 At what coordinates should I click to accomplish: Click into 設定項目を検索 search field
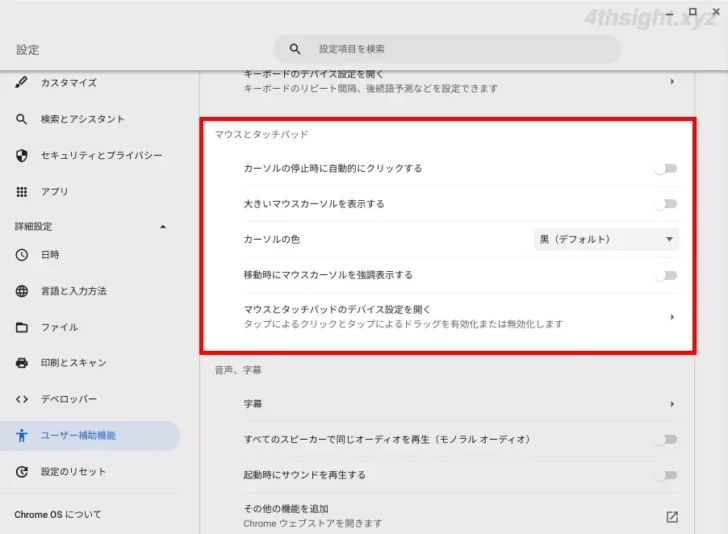coord(448,49)
